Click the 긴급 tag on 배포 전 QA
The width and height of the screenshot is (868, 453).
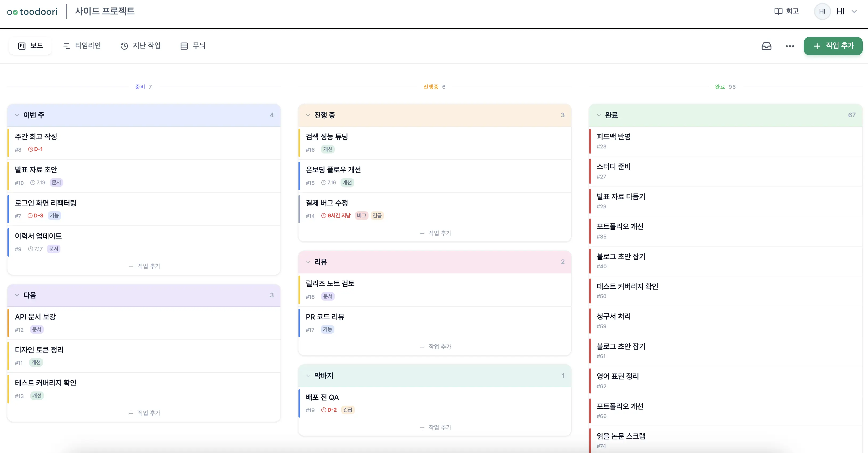348,410
